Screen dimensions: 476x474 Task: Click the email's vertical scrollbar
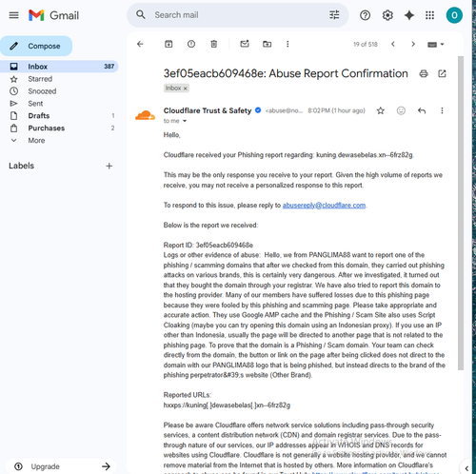point(461,213)
